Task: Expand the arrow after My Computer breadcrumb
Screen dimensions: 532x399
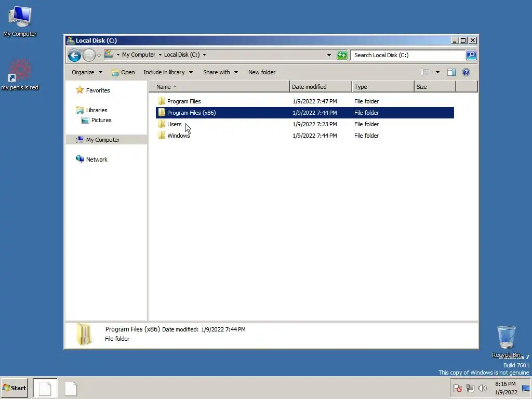Action: click(160, 55)
